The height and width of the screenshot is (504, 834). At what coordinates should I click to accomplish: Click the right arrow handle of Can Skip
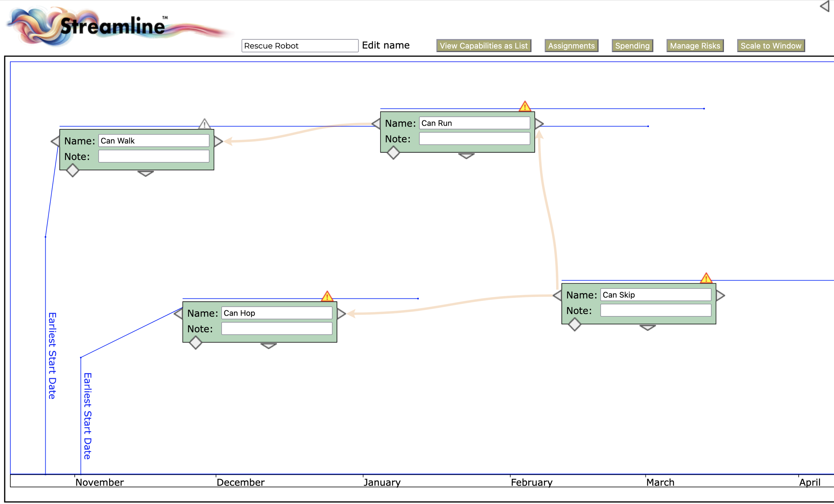tap(720, 295)
